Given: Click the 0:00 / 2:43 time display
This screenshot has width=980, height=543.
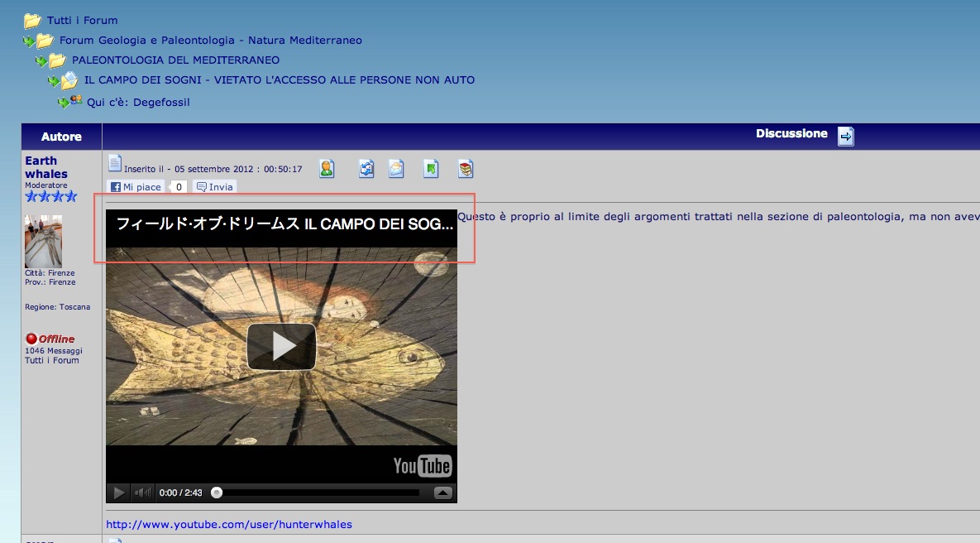Looking at the screenshot, I should [x=180, y=493].
